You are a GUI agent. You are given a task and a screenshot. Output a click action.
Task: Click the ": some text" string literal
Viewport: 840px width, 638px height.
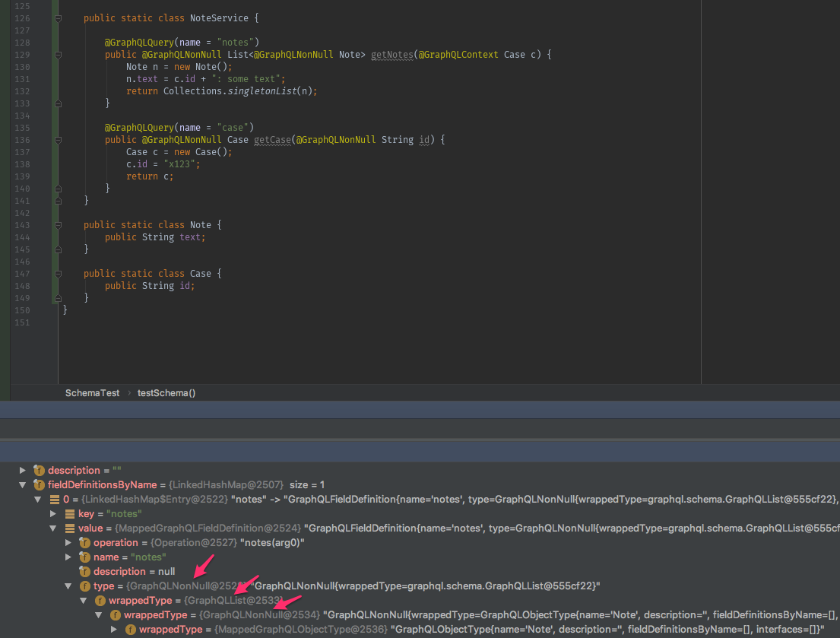point(246,79)
